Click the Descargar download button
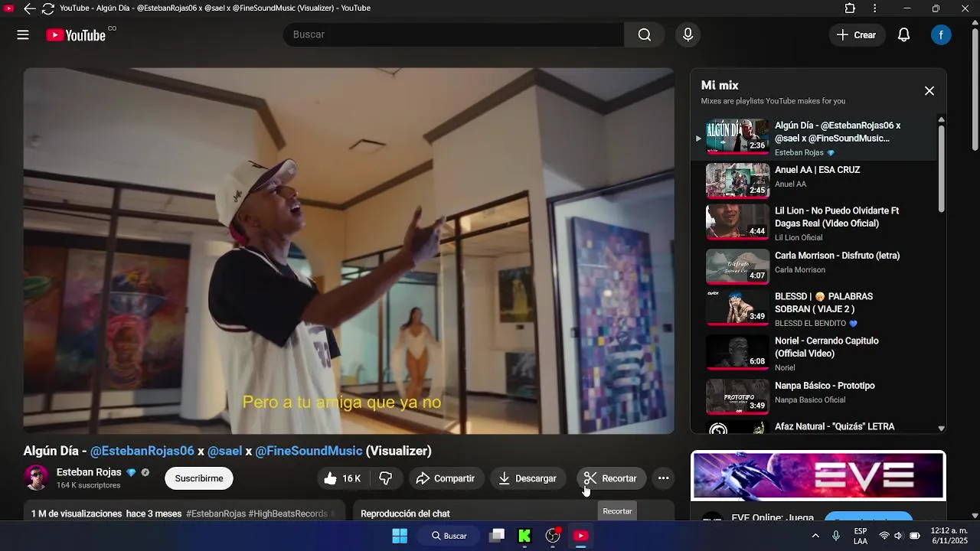The image size is (980, 551). pyautogui.click(x=528, y=478)
